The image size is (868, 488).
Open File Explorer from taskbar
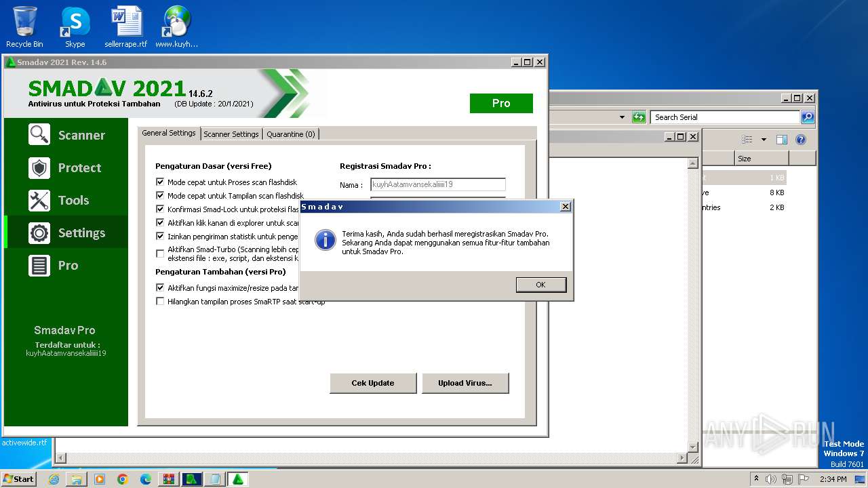(77, 479)
